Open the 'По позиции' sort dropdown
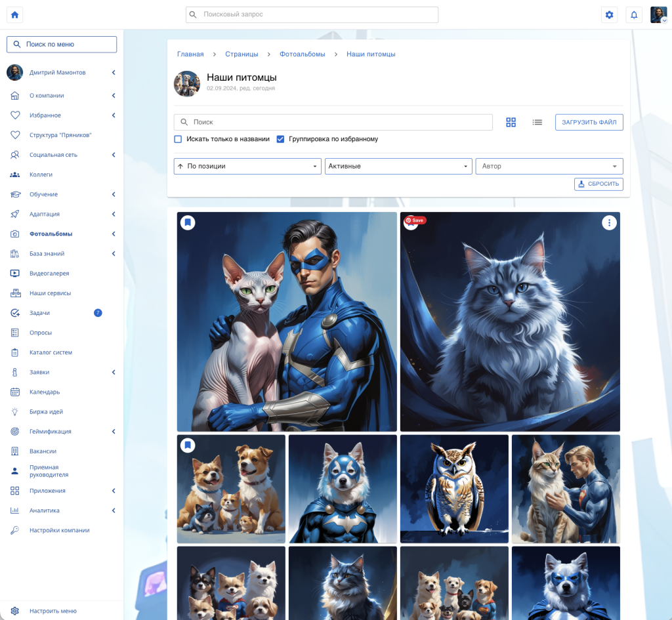The height and width of the screenshot is (620, 672). [247, 166]
